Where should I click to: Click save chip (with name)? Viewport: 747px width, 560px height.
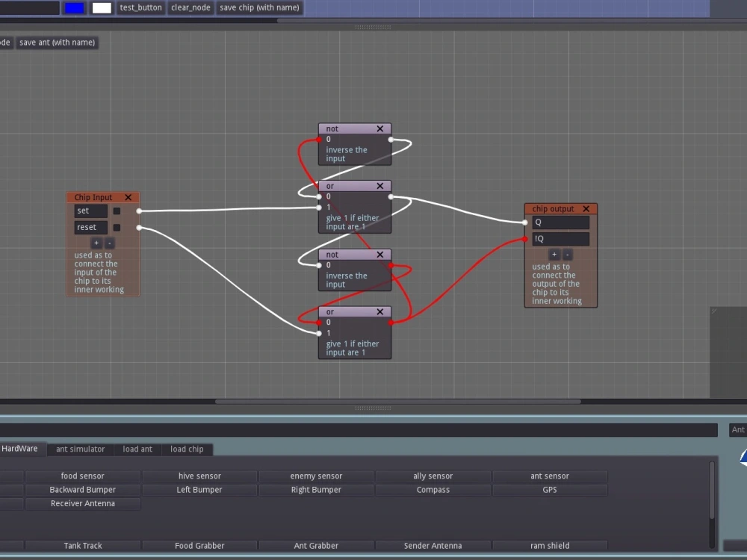tap(260, 7)
